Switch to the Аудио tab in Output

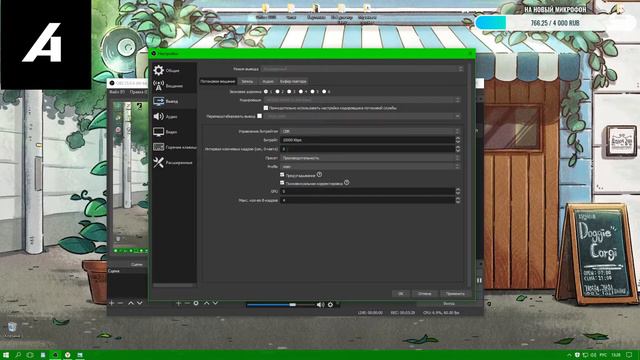tap(268, 81)
